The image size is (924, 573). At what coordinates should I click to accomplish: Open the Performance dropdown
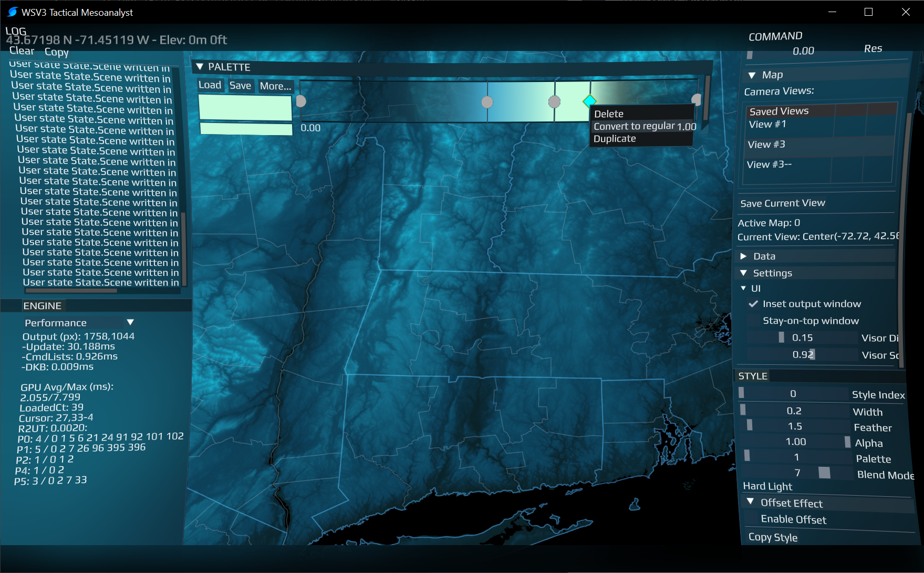(x=130, y=322)
